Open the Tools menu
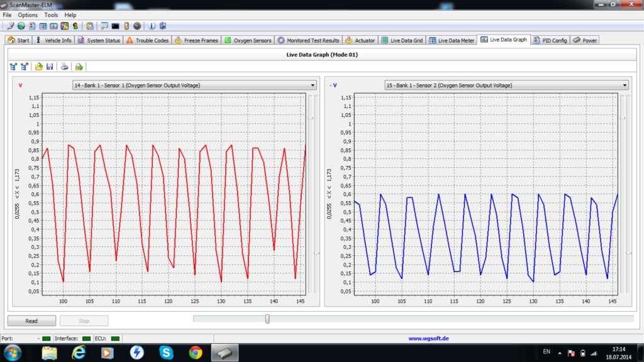644x362 pixels. pos(51,14)
